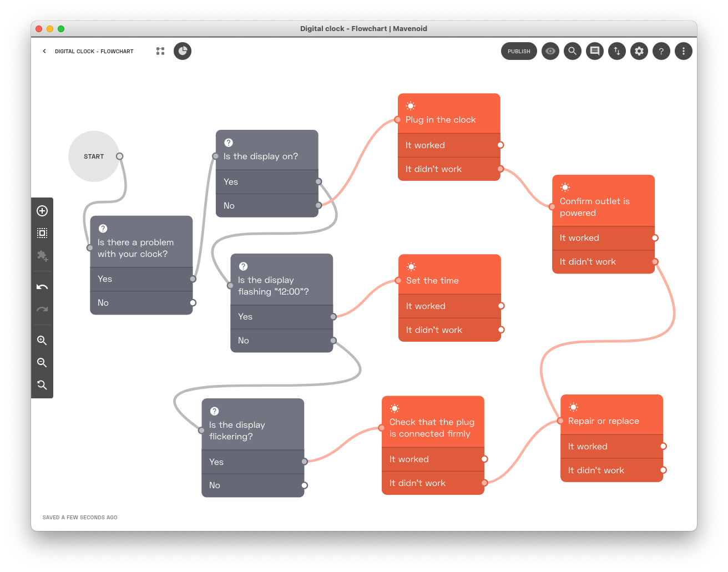Image resolution: width=728 pixels, height=572 pixels.
Task: Toggle preview with the eye icon
Action: 550,51
